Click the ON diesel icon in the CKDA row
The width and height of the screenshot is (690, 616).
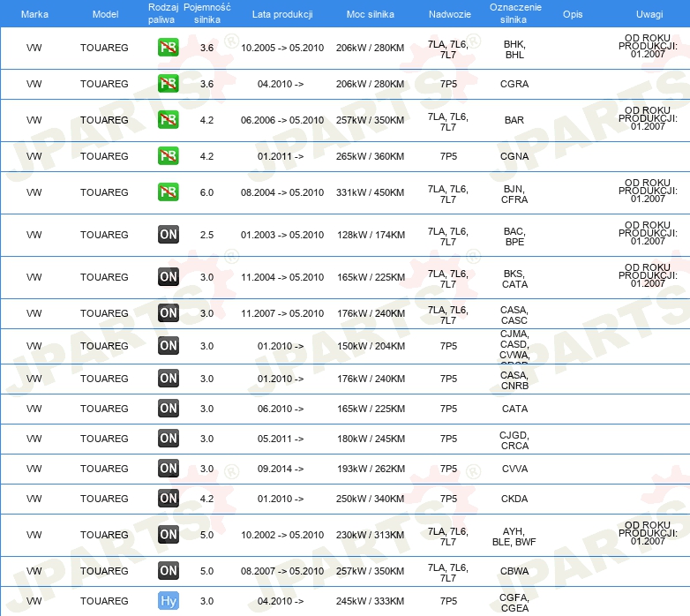tap(169, 499)
